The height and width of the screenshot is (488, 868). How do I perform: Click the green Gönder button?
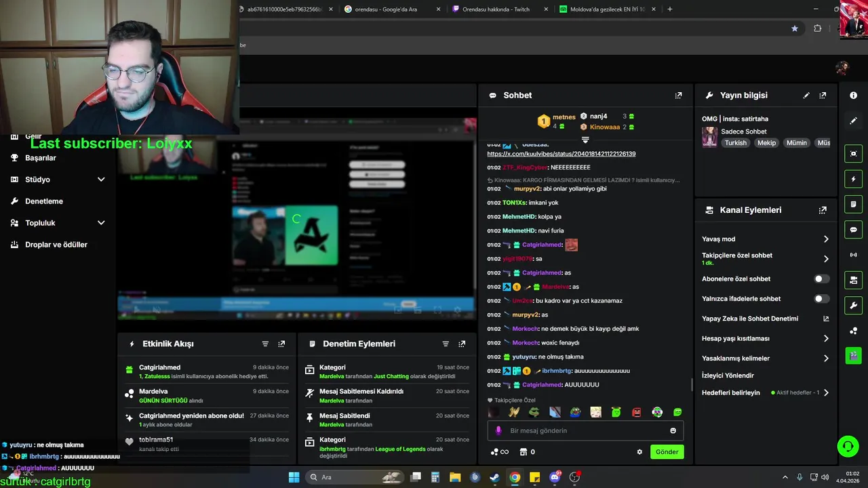point(667,452)
